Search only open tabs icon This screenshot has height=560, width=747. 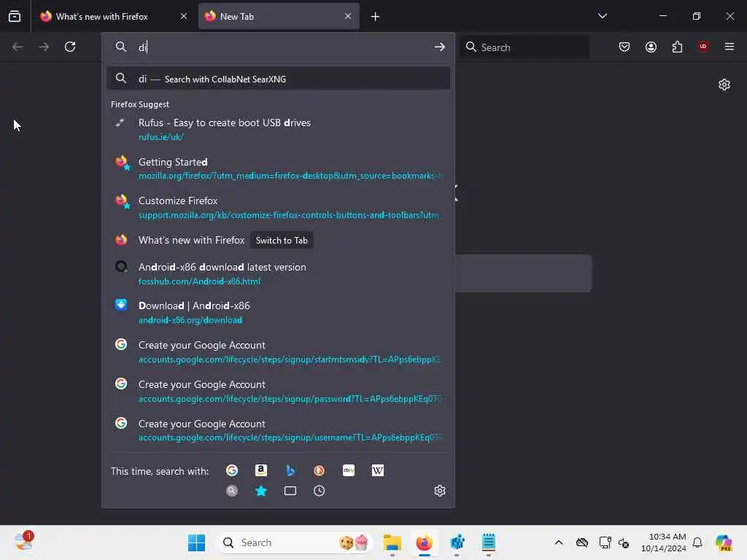point(290,491)
